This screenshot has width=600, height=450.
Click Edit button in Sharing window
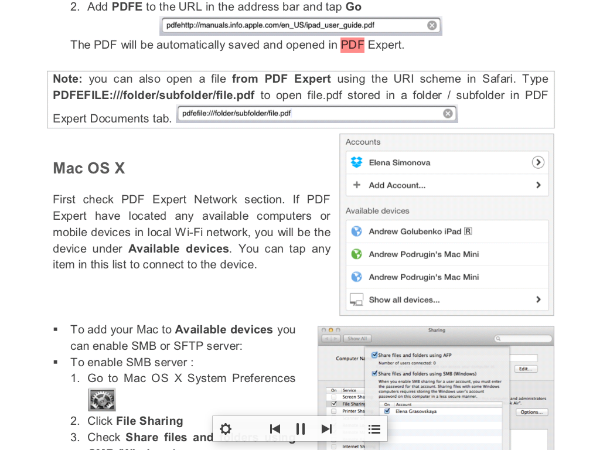tap(526, 368)
